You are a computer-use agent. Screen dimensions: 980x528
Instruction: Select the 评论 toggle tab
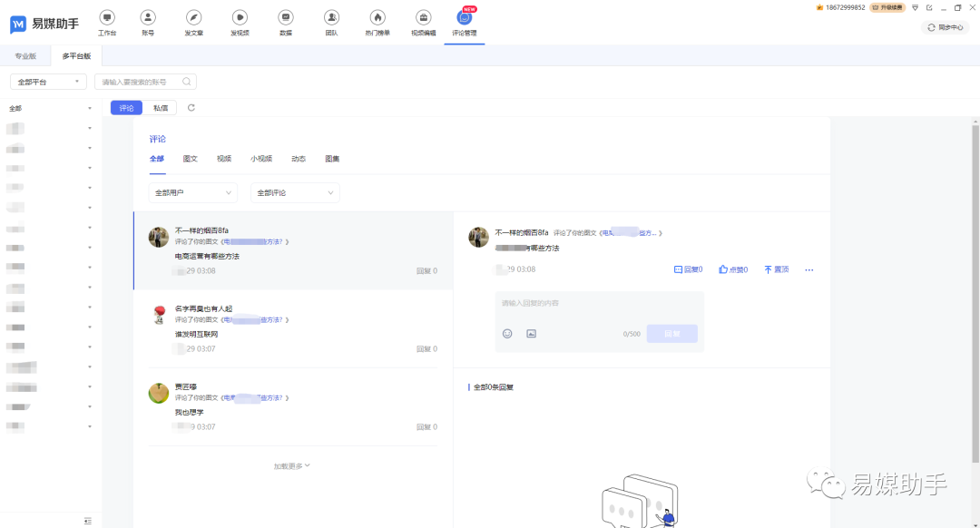click(x=126, y=108)
